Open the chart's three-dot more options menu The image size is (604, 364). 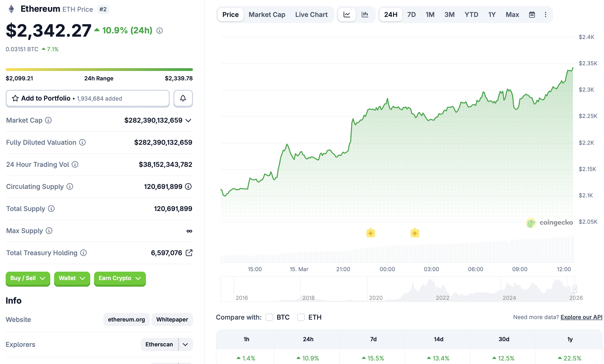point(545,15)
